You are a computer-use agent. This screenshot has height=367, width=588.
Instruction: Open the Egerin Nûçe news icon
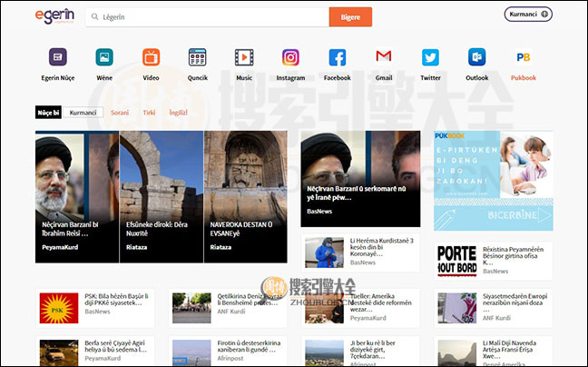click(57, 58)
